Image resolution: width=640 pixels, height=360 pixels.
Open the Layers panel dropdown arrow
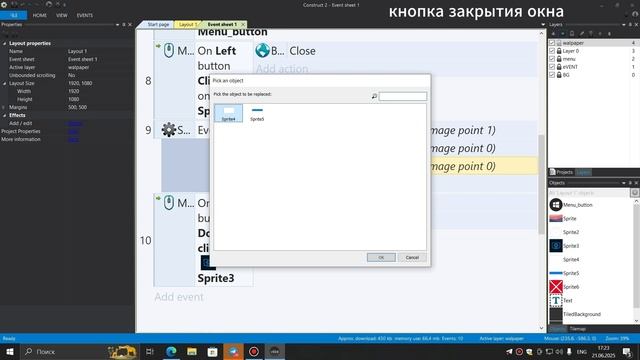pyautogui.click(x=624, y=24)
